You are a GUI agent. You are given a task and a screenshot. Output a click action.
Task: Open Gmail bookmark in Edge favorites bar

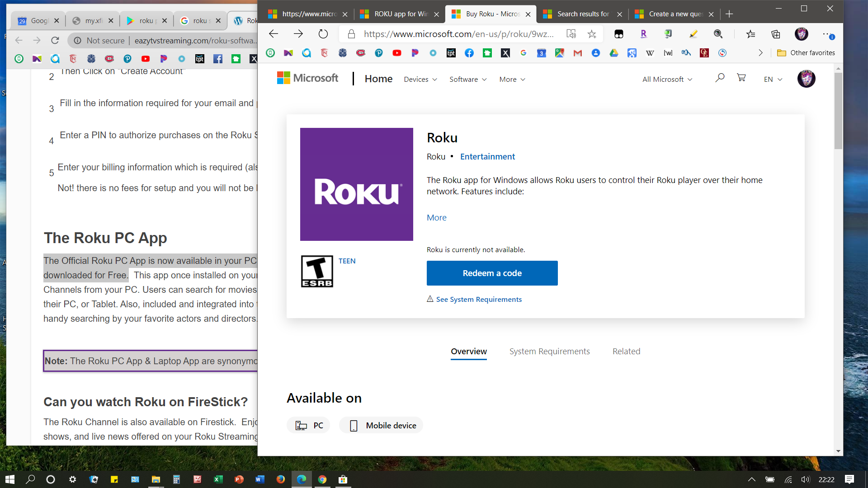(x=578, y=53)
